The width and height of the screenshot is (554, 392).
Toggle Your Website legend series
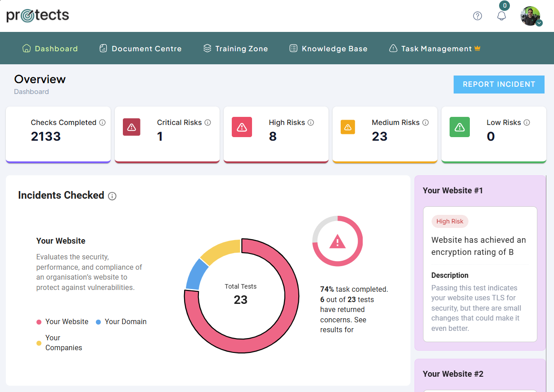pos(63,322)
